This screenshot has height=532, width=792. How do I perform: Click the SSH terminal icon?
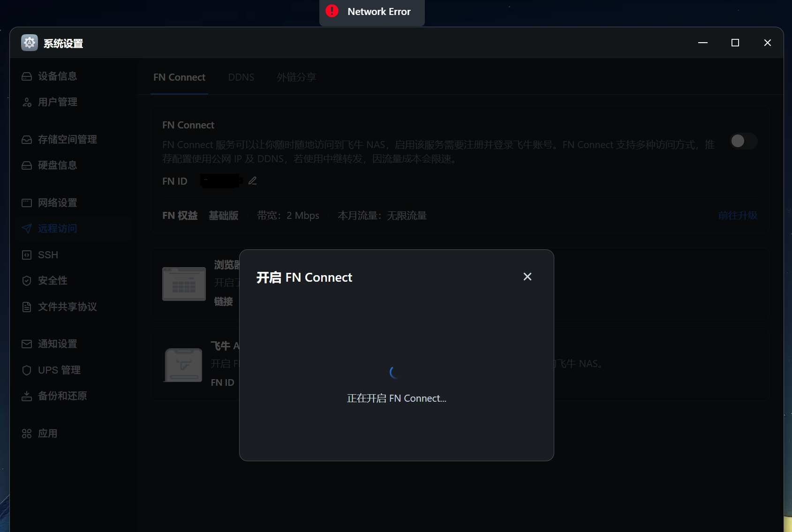(27, 255)
